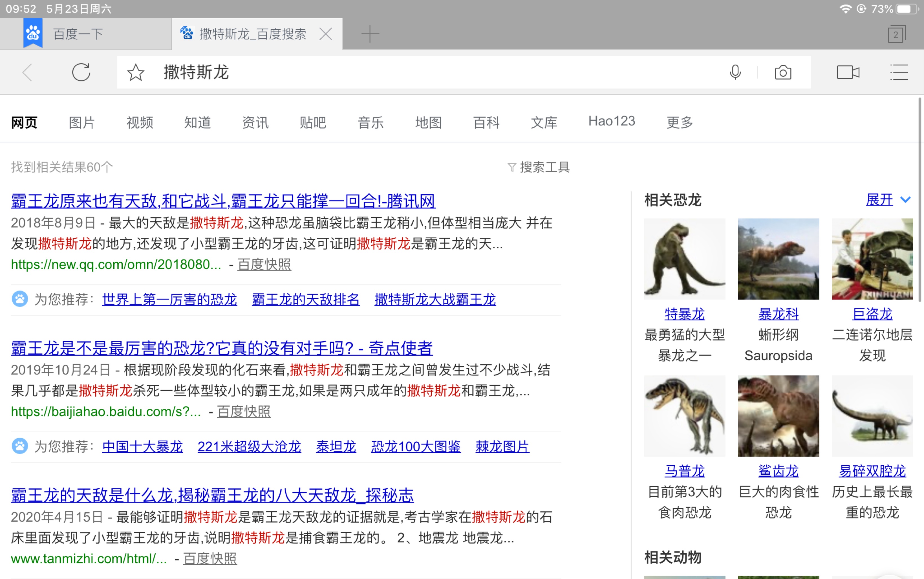Switch to the 百度一下 tab
The height and width of the screenshot is (579, 924).
coord(86,34)
